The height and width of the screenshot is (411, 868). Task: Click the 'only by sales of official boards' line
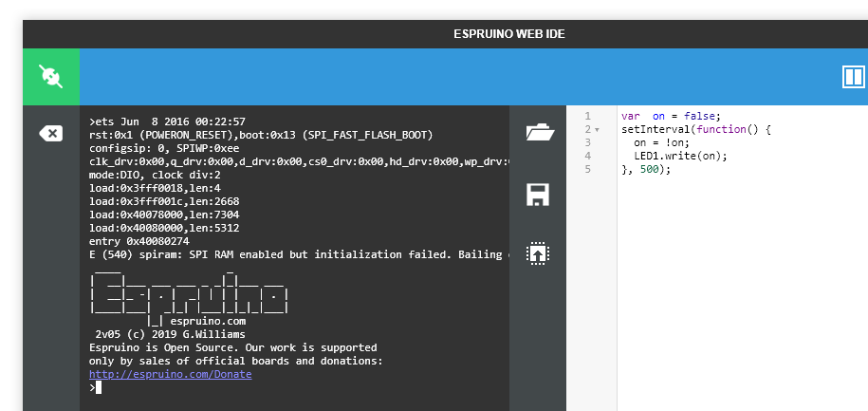(236, 361)
